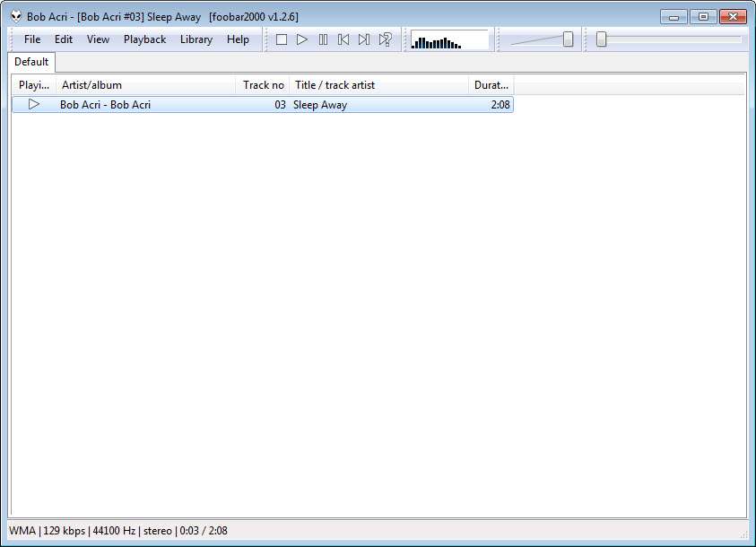Open the Playback menu
This screenshot has height=547, width=756.
[x=144, y=39]
